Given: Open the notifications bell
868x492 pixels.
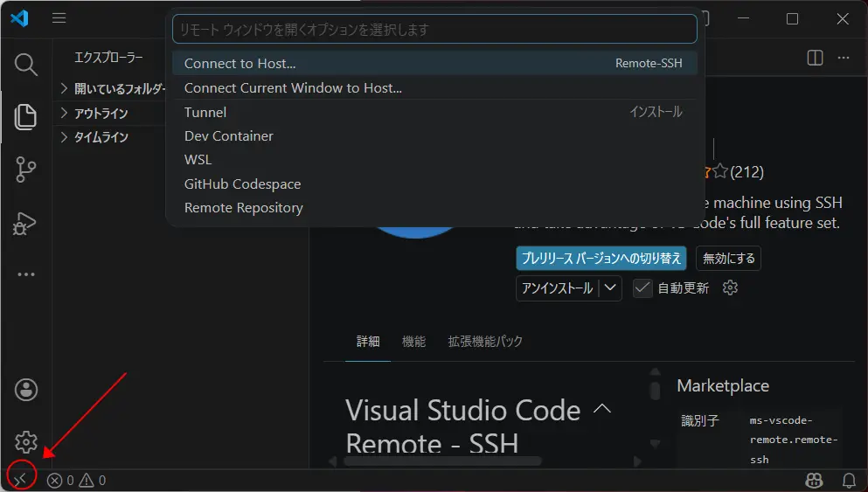Looking at the screenshot, I should coord(849,481).
